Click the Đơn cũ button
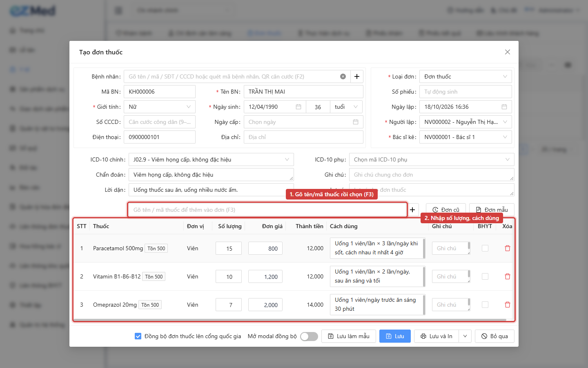588x368 pixels. pos(446,209)
